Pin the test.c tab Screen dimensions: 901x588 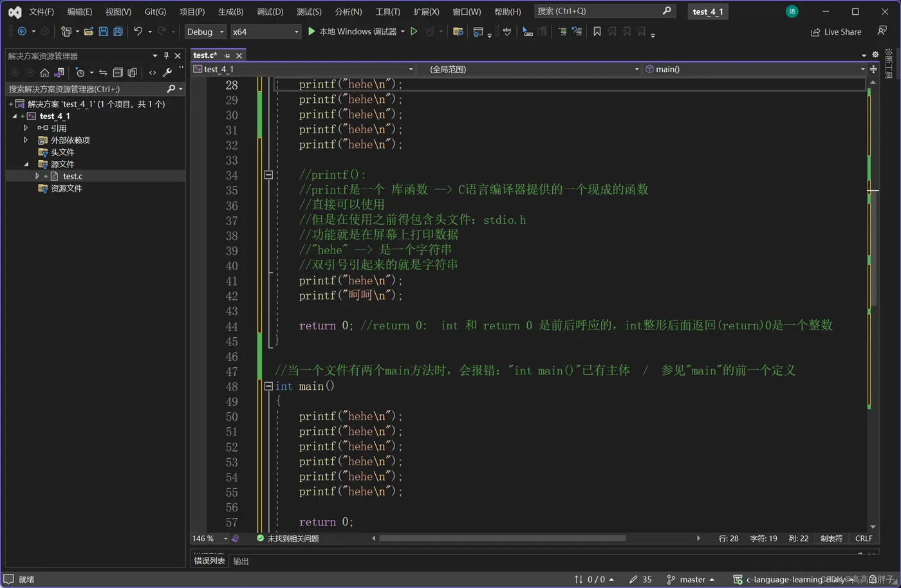click(227, 55)
